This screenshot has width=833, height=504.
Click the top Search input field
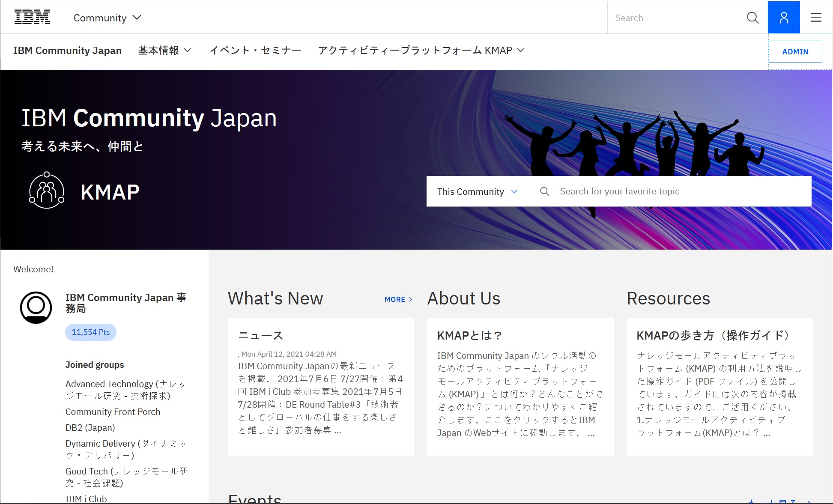pos(677,18)
